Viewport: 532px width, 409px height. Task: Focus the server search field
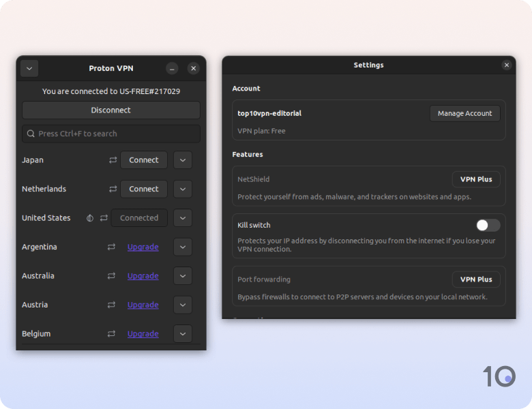(x=111, y=134)
